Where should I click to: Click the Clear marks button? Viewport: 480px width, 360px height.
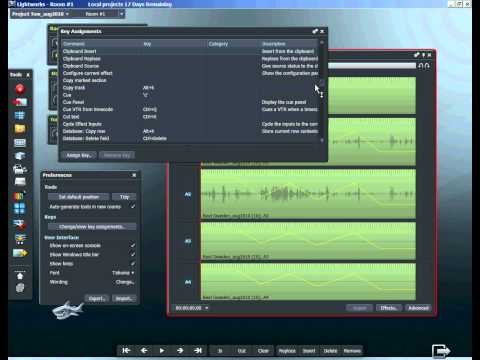[x=263, y=351]
